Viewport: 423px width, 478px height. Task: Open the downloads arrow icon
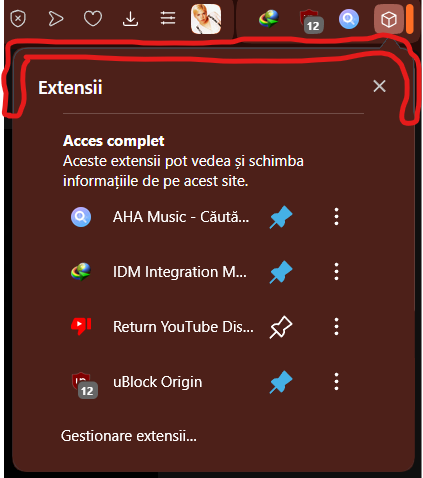pyautogui.click(x=130, y=18)
